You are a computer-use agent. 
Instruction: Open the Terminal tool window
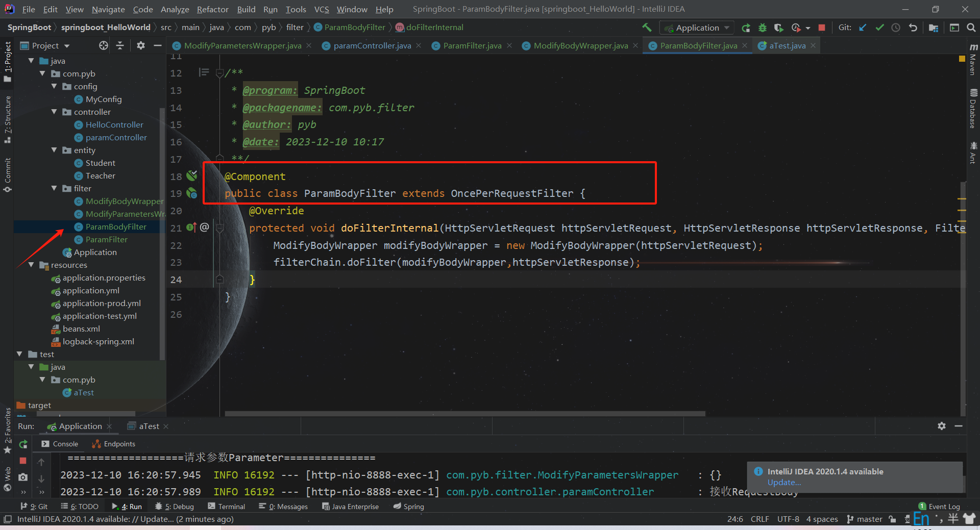[x=226, y=507]
